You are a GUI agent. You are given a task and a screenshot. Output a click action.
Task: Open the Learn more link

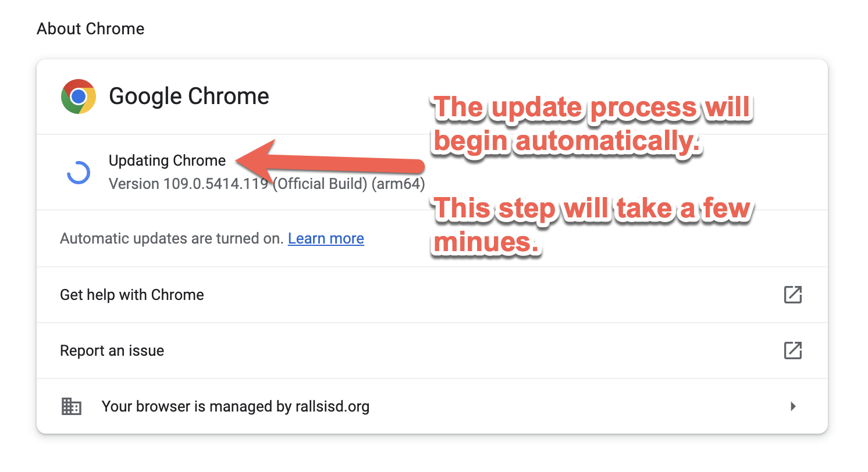[326, 238]
